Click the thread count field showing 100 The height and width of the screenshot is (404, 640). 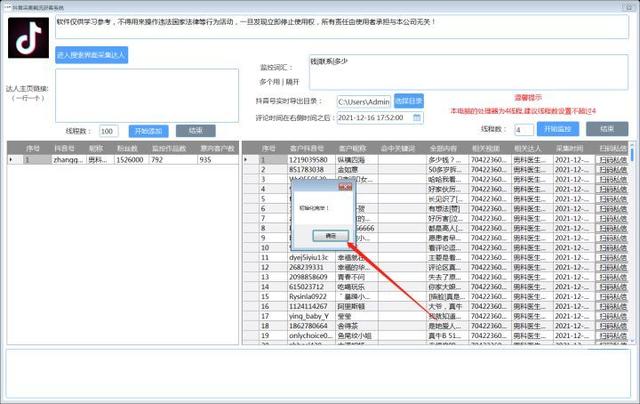pyautogui.click(x=109, y=131)
